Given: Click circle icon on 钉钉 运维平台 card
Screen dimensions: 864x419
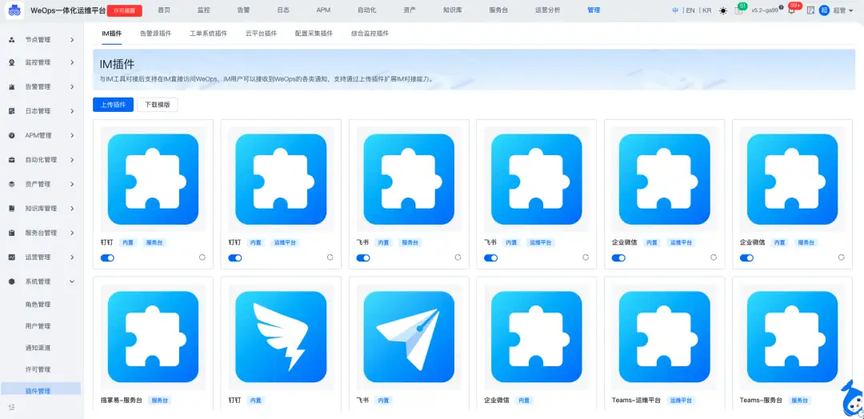Looking at the screenshot, I should point(330,257).
